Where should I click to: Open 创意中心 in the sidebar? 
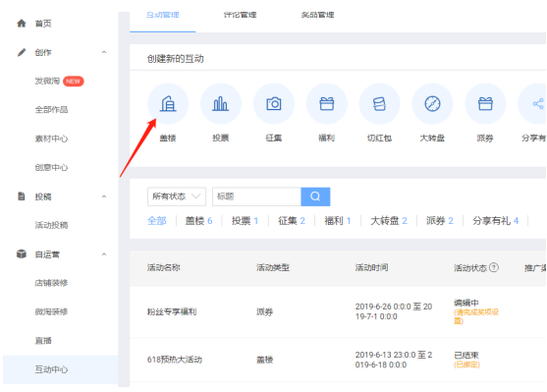pyautogui.click(x=51, y=168)
